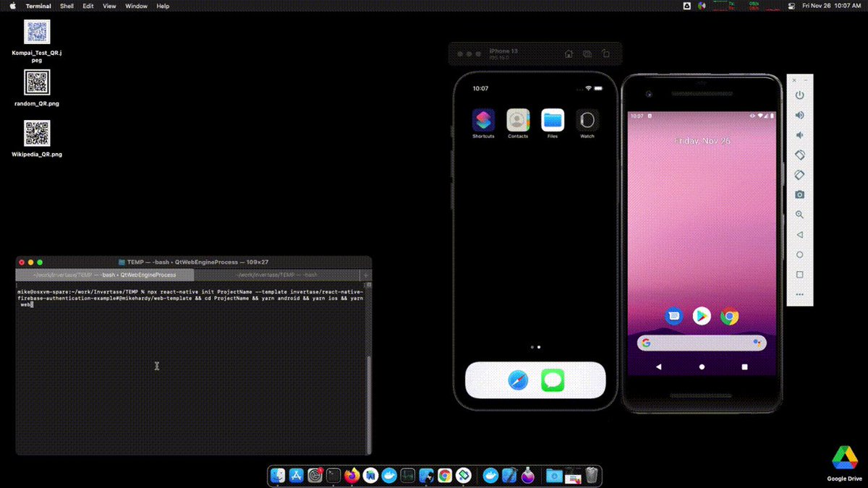Select Wikipedia_QR.png desktop file
Screen dimensions: 868x488
pyautogui.click(x=37, y=139)
